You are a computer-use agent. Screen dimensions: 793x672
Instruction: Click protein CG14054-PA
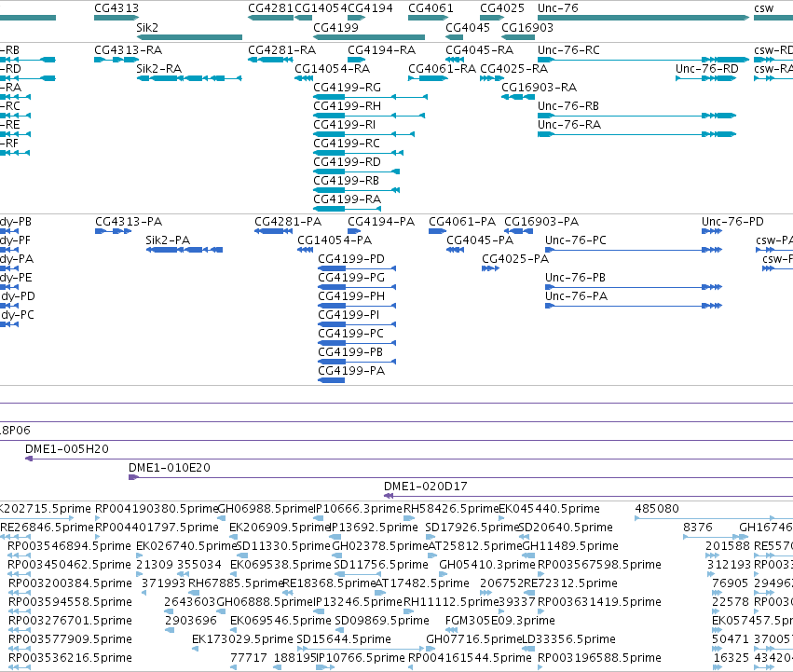(x=335, y=240)
